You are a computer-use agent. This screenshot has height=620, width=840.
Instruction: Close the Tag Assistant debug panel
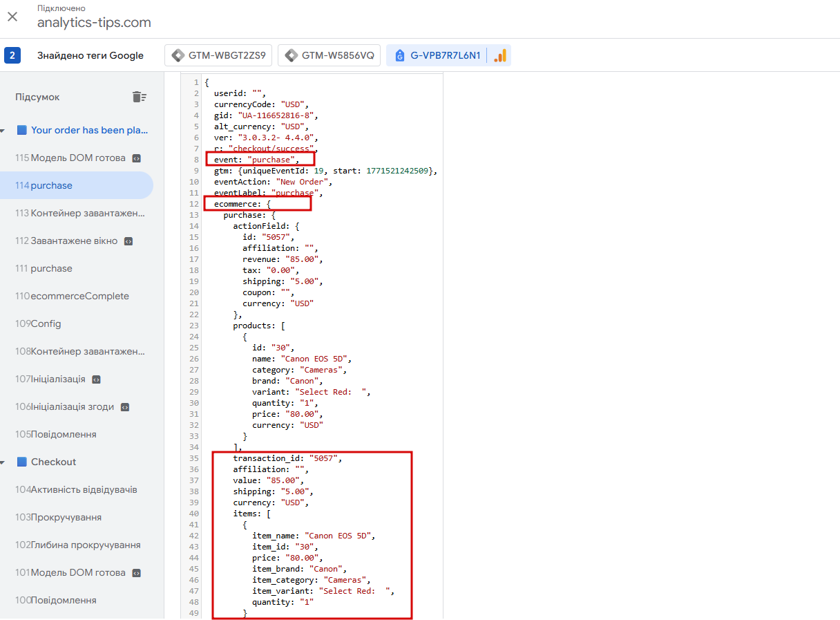[12, 16]
